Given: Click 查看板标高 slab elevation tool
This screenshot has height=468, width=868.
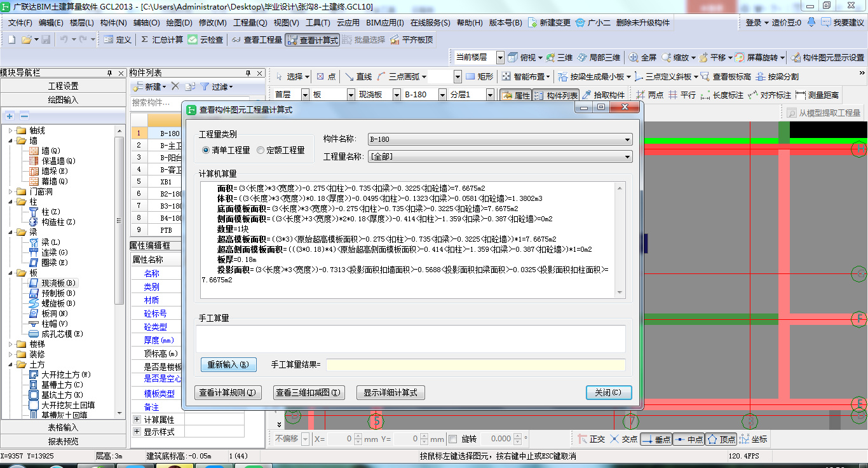Looking at the screenshot, I should (725, 76).
